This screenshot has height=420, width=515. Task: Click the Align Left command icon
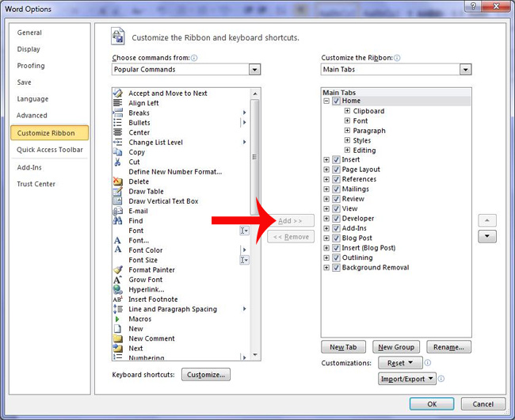(117, 103)
